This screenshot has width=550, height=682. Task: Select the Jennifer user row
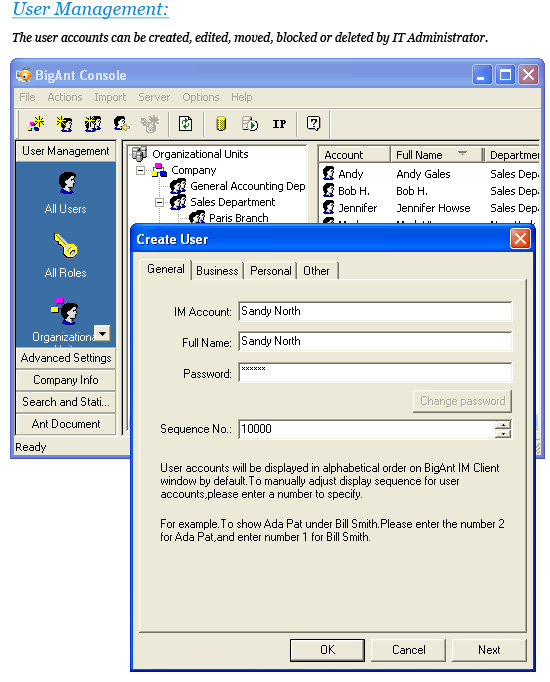click(x=428, y=208)
